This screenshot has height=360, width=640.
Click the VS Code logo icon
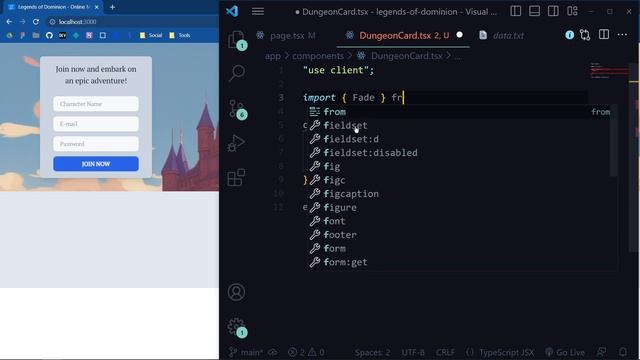point(232,11)
